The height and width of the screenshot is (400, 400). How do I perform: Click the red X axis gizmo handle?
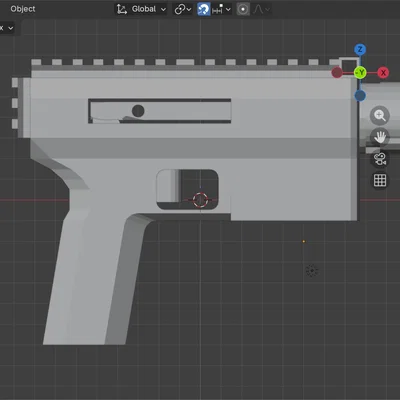(x=383, y=73)
